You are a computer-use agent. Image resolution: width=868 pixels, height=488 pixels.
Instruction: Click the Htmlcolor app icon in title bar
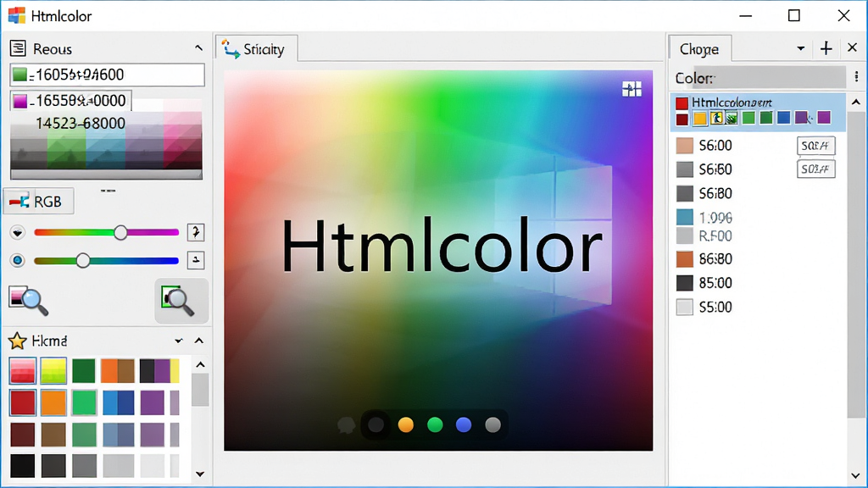[x=17, y=15]
